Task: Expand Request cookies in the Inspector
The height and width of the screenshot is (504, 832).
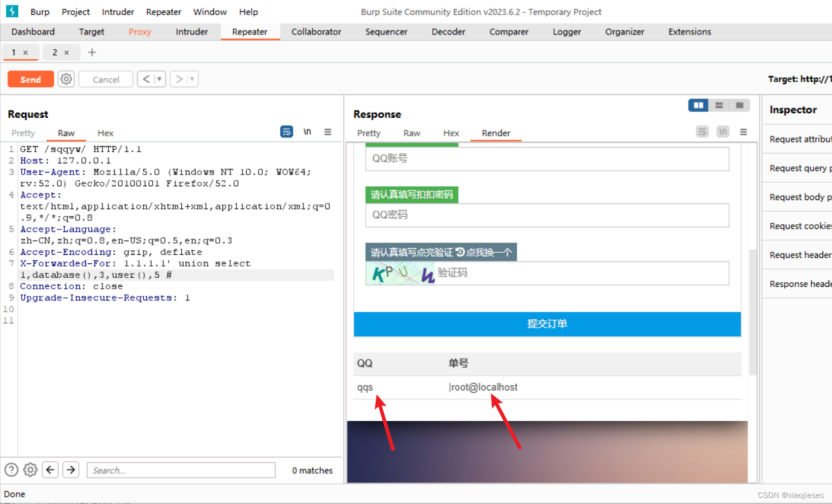Action: click(800, 225)
